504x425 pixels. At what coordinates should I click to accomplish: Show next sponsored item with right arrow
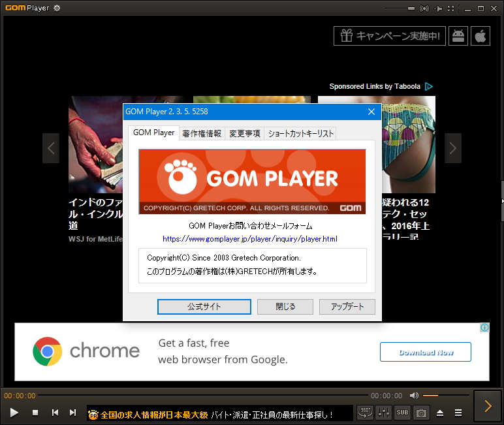[453, 148]
